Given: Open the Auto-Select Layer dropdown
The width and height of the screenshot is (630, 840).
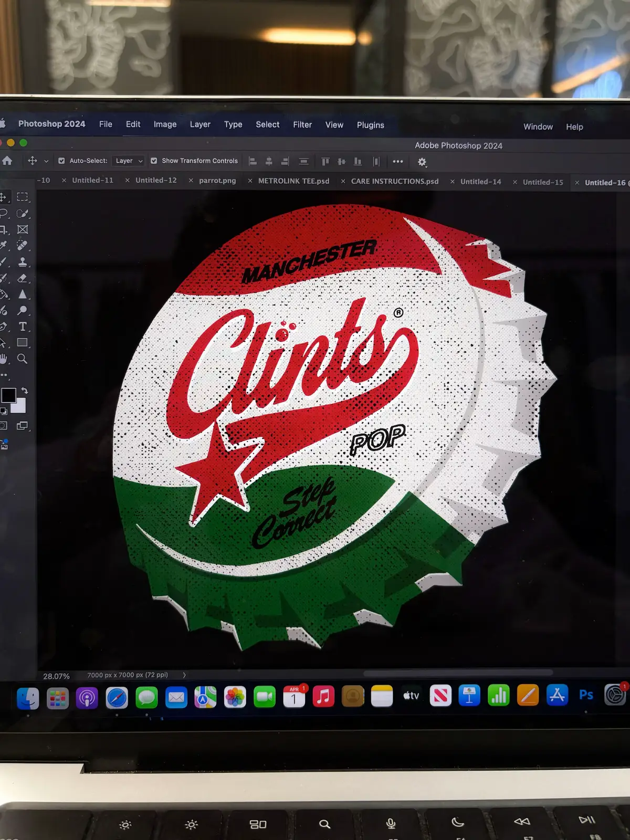Looking at the screenshot, I should [129, 161].
